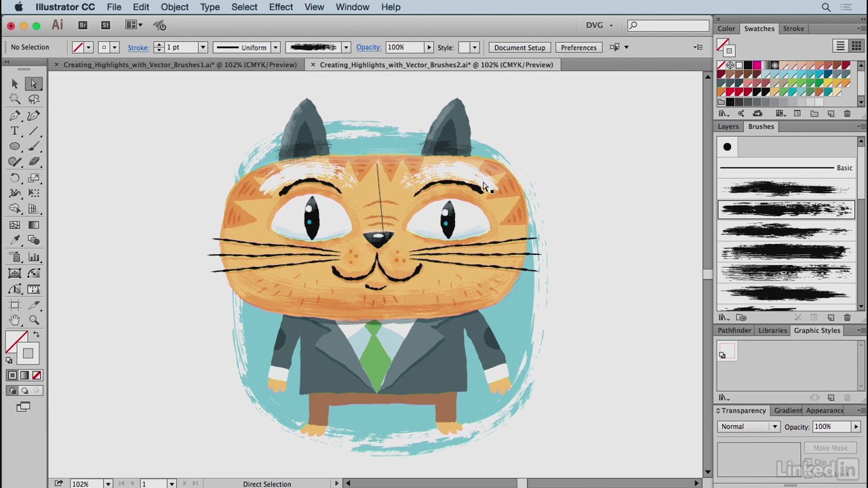868x488 pixels.
Task: Open brush definition dropdown
Action: pyautogui.click(x=346, y=47)
